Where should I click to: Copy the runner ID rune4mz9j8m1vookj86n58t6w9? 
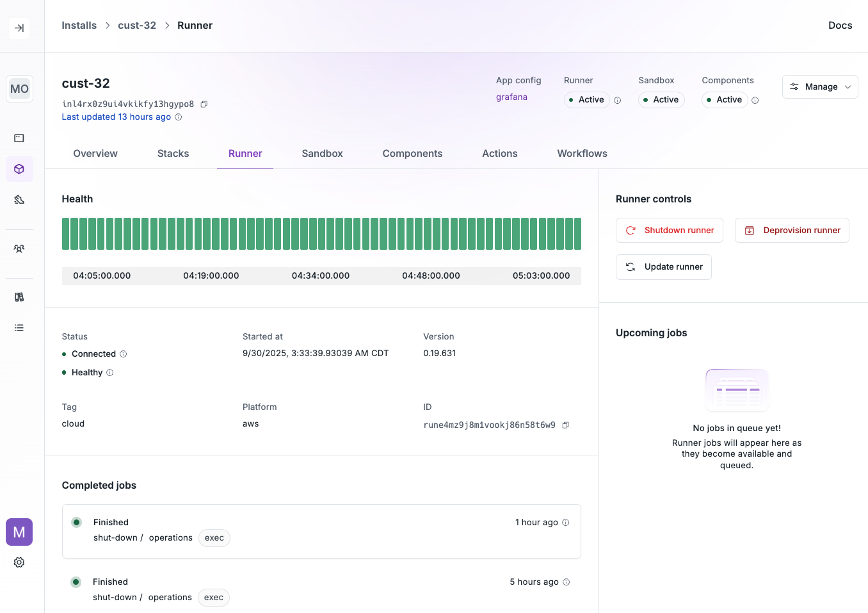(x=565, y=425)
